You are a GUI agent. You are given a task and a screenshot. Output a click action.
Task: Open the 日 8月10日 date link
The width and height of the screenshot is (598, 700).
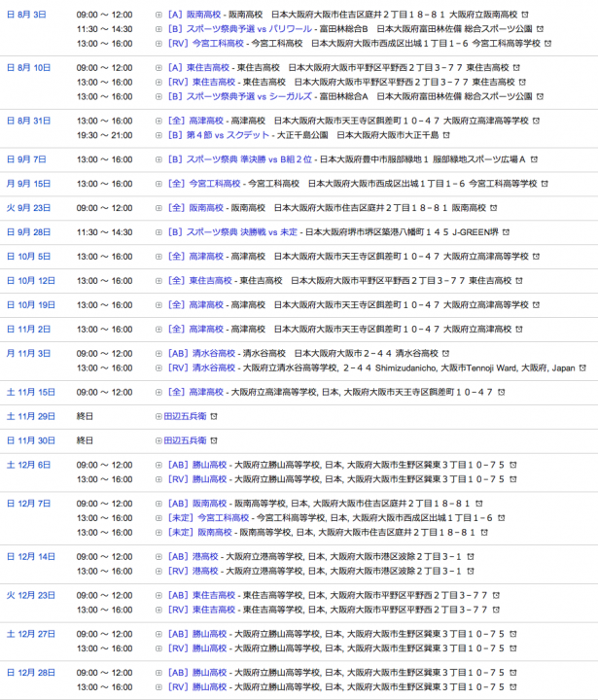point(28,68)
